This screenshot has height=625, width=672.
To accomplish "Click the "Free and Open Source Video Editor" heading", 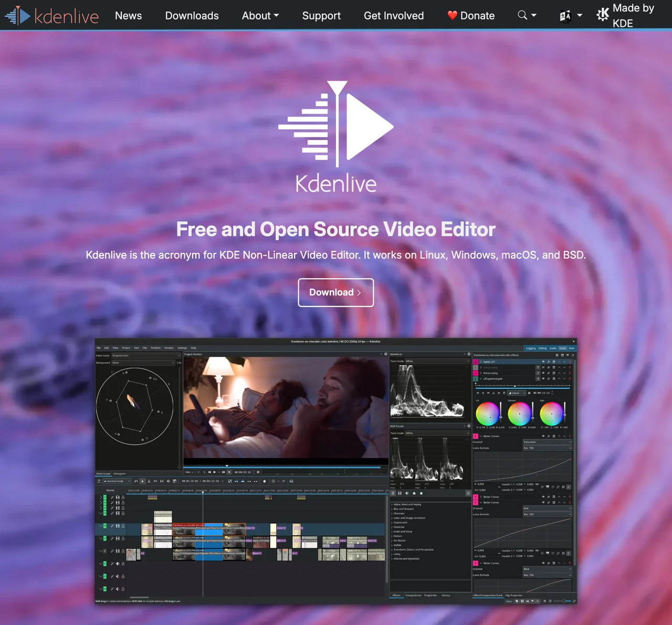I will 336,229.
